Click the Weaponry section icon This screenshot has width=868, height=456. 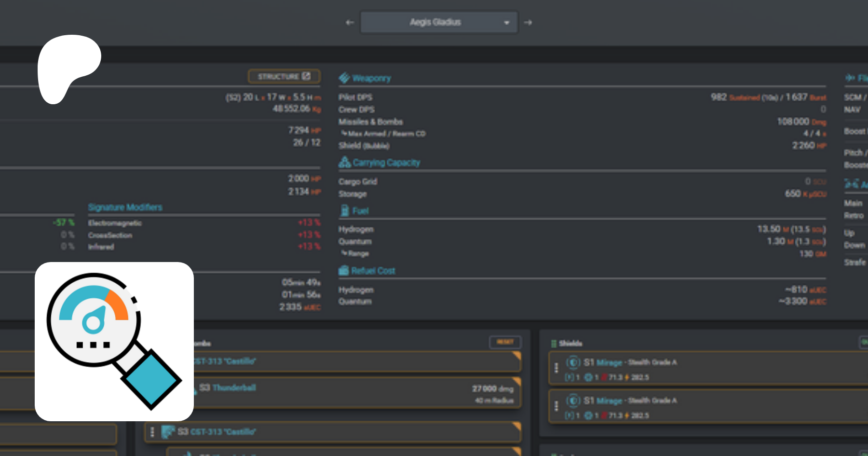click(344, 78)
